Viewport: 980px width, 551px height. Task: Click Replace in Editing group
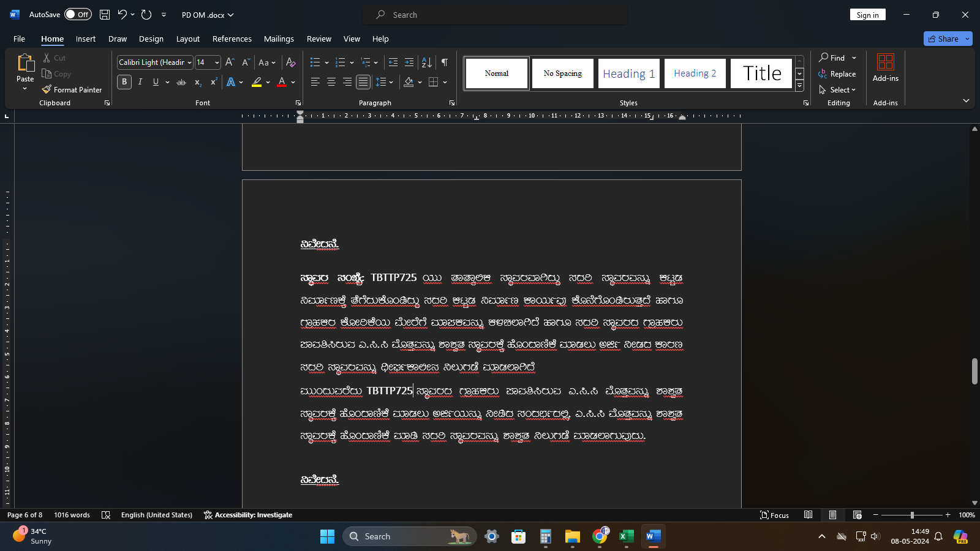837,73
